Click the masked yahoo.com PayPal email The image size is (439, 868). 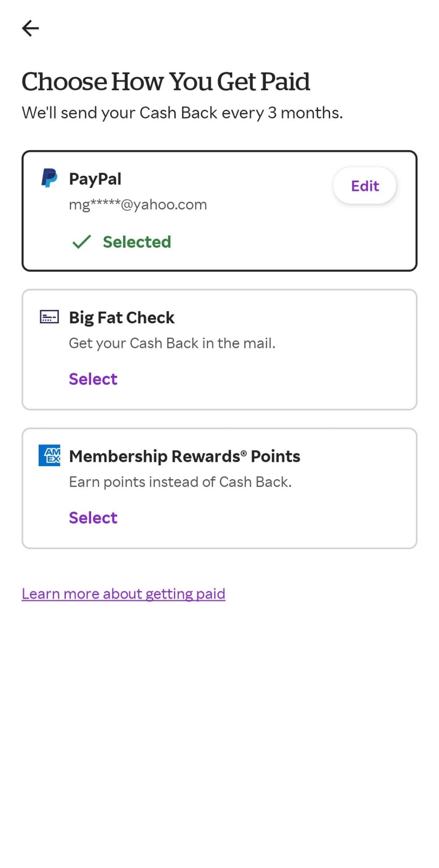click(x=138, y=204)
